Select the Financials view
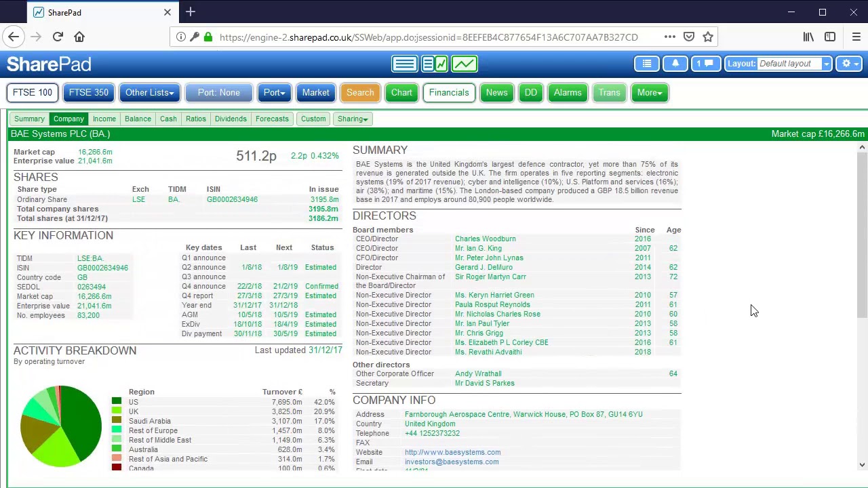This screenshot has width=868, height=488. pyautogui.click(x=449, y=93)
